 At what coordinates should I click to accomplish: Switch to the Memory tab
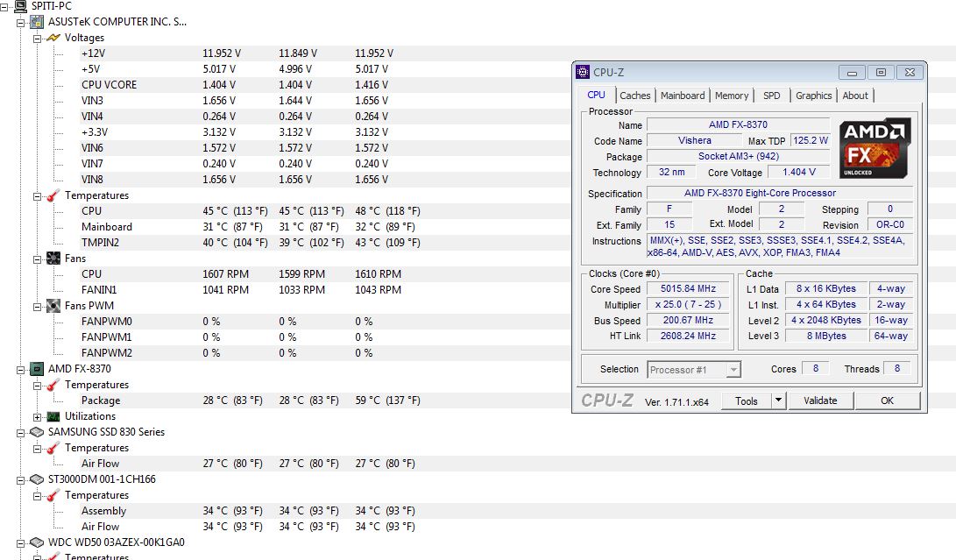pos(731,96)
